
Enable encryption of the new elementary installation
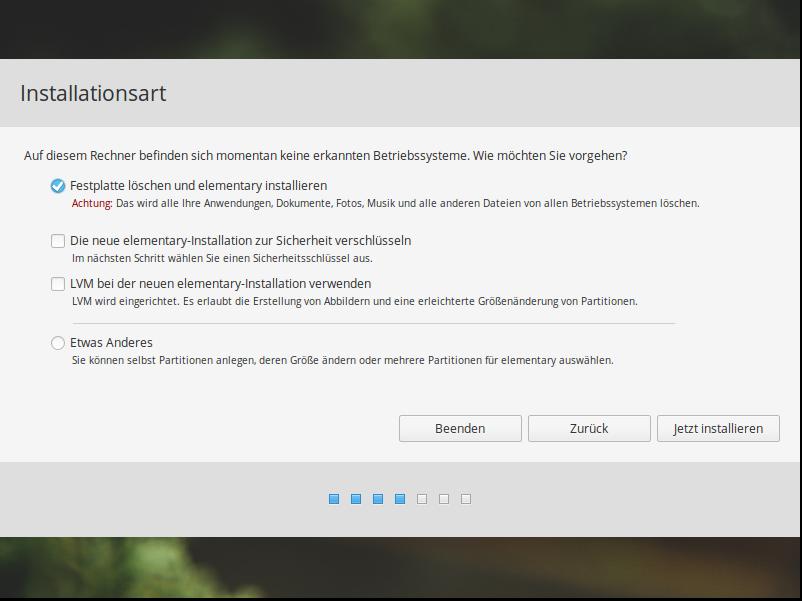pos(58,241)
